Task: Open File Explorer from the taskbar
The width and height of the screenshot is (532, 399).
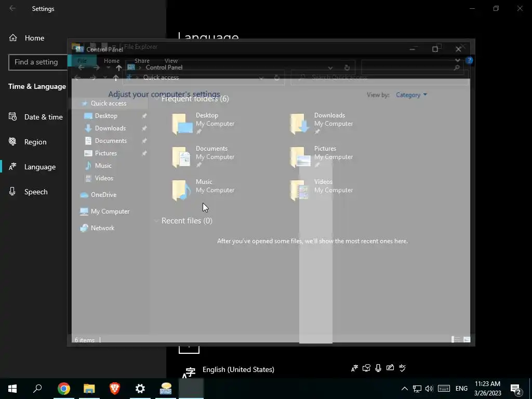Action: pos(89,389)
